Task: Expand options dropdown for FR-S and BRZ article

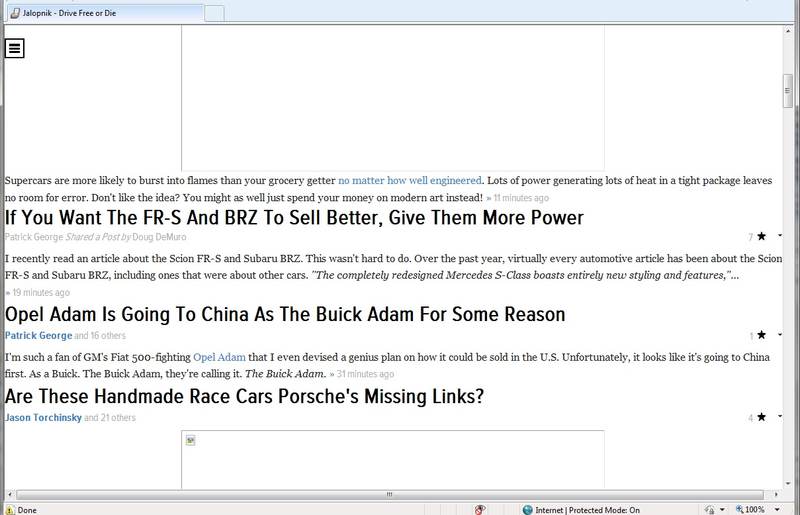Action: (780, 236)
